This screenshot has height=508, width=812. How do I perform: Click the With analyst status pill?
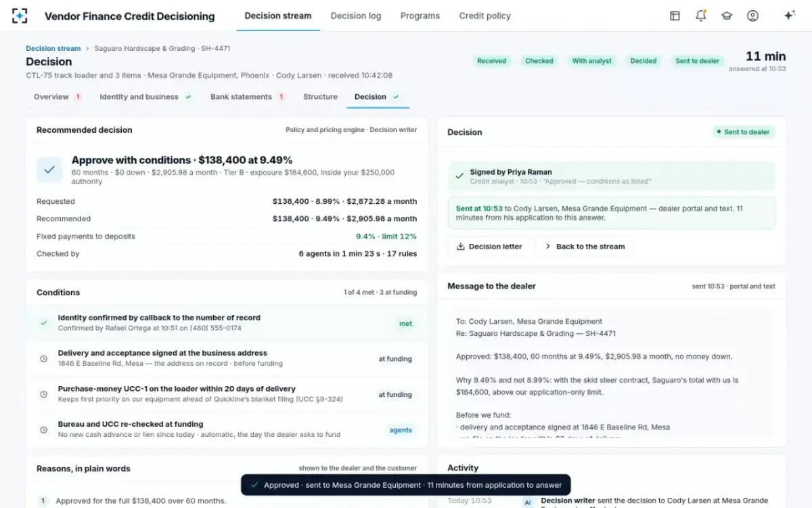(x=592, y=61)
